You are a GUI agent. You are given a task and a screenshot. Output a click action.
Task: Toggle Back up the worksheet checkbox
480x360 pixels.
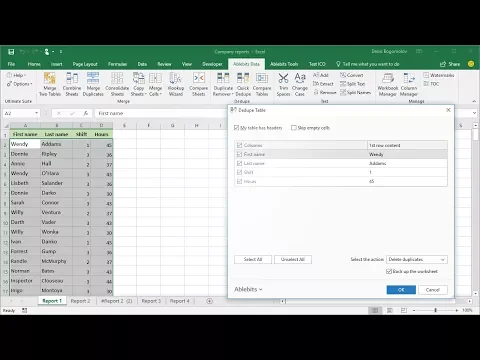coord(389,271)
